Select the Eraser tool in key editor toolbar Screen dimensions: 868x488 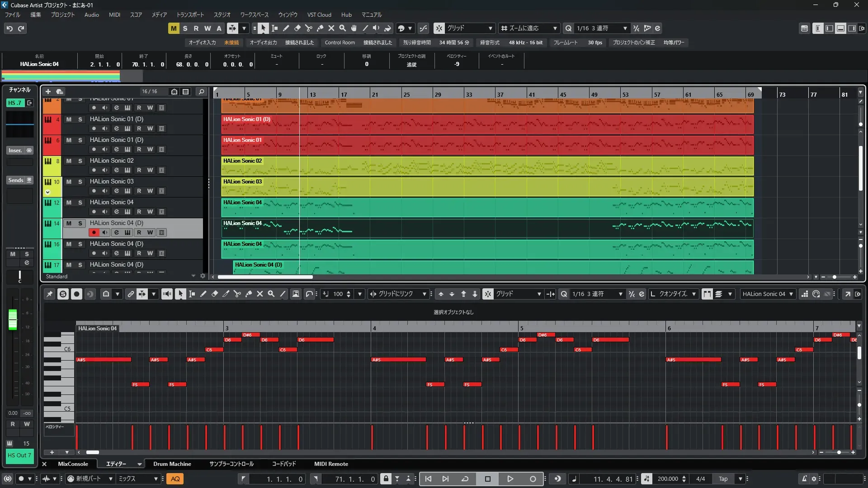(215, 294)
